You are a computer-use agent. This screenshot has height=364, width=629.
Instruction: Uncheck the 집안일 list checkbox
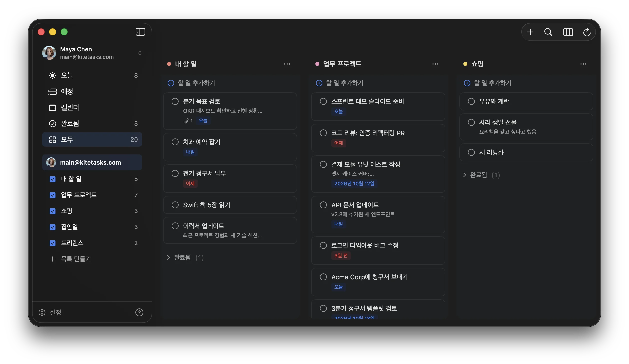click(52, 227)
